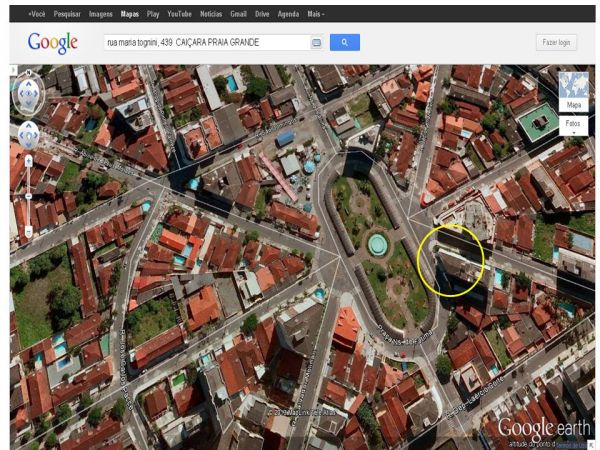Click the eye icon in the look control
Screen dimensions: 600x450
pyautogui.click(x=29, y=93)
